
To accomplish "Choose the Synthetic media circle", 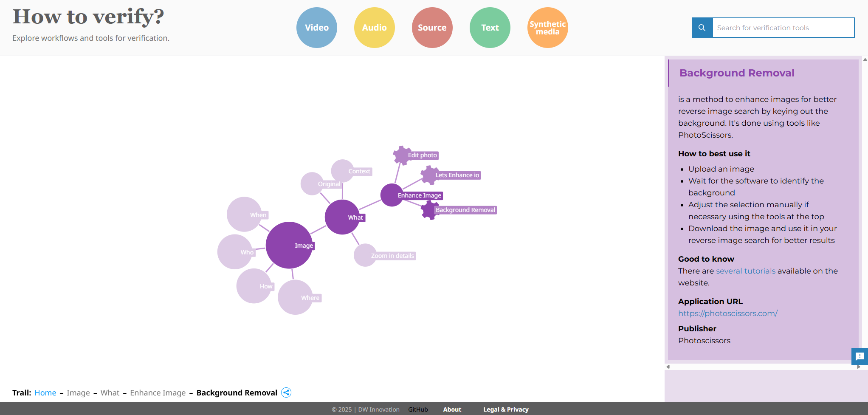I will point(547,27).
